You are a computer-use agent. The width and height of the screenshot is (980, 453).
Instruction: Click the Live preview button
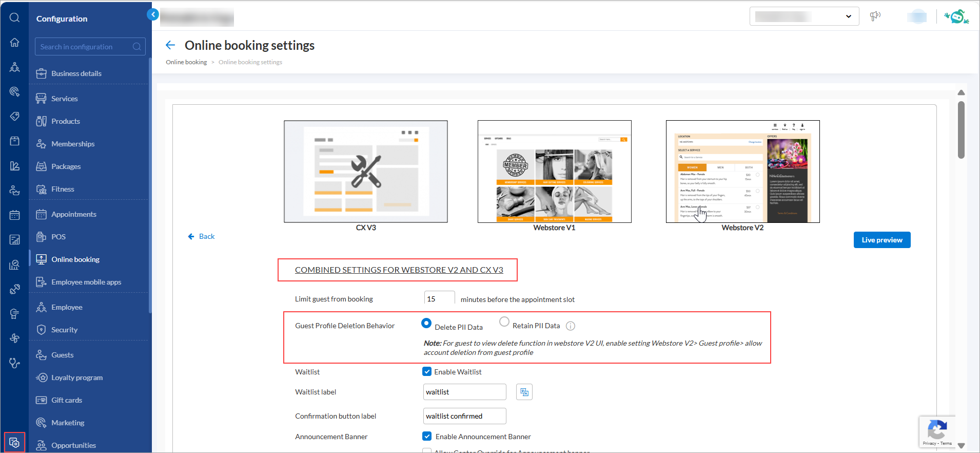coord(881,240)
